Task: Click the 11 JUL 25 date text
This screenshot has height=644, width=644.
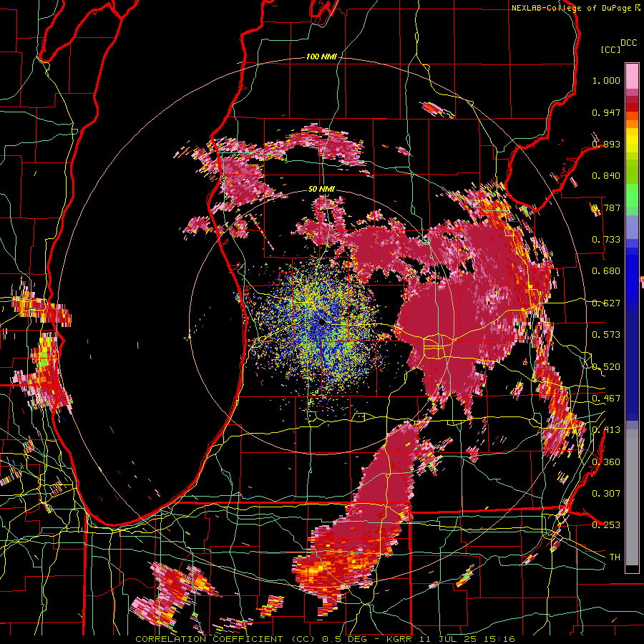Action: [x=449, y=639]
